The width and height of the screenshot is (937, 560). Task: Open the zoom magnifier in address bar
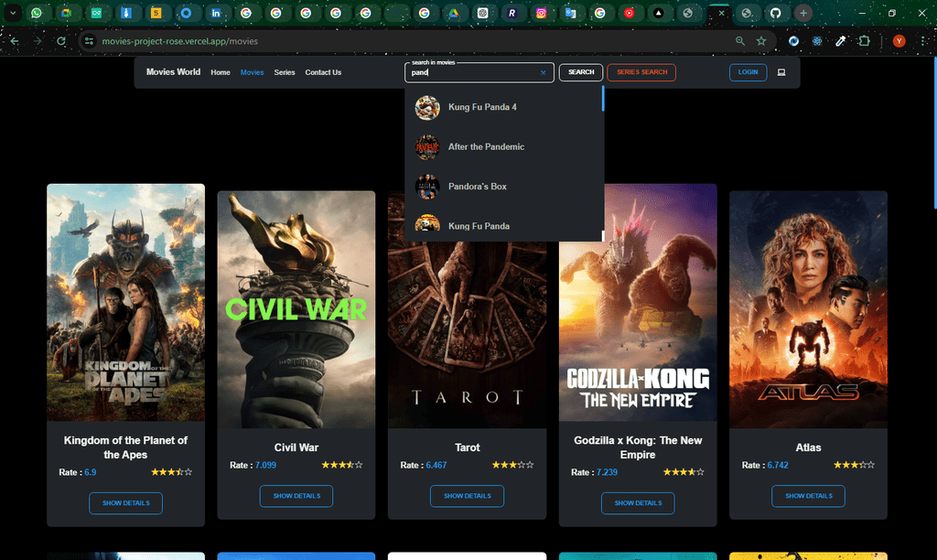click(740, 41)
